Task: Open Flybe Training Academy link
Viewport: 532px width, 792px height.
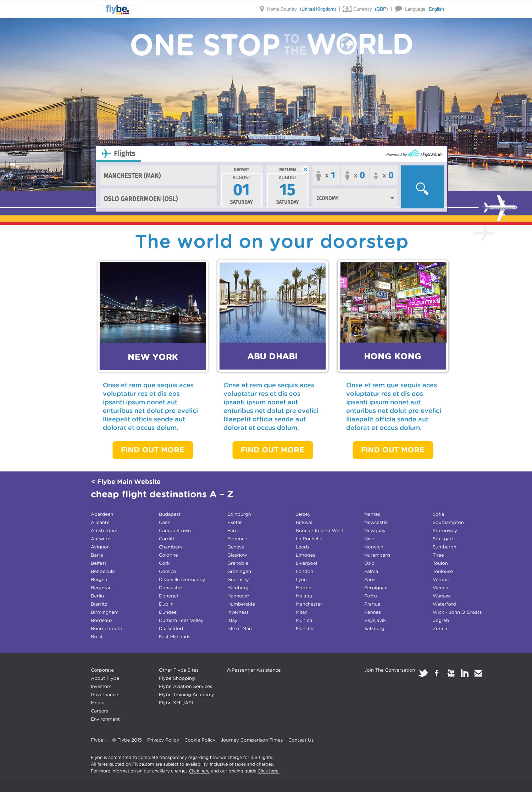Action: (186, 694)
